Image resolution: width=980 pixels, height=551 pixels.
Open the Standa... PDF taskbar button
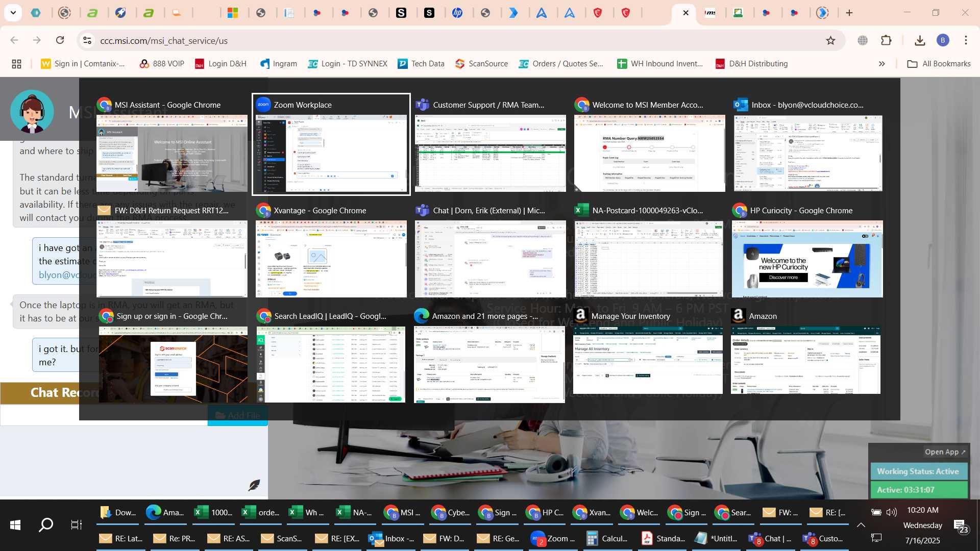(x=663, y=538)
